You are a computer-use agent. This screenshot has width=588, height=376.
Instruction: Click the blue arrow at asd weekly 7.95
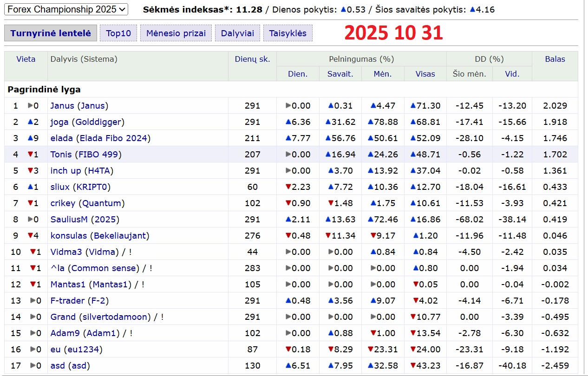330,366
